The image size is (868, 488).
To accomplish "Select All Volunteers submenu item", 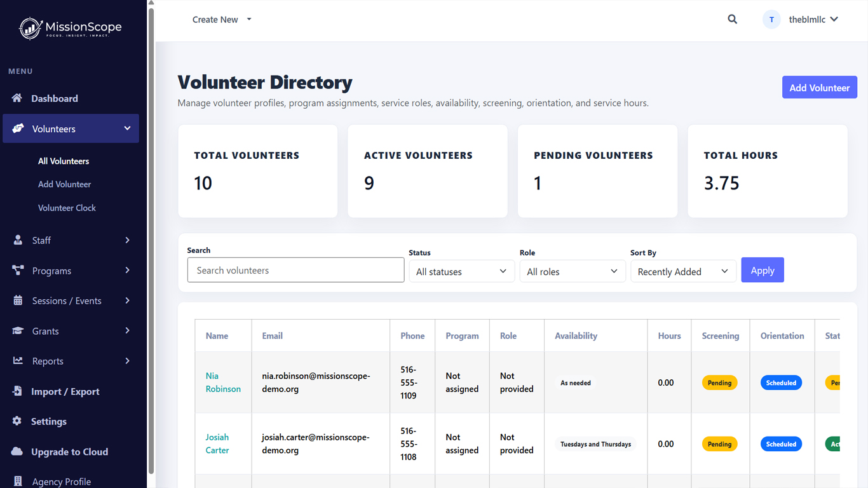I will (64, 161).
